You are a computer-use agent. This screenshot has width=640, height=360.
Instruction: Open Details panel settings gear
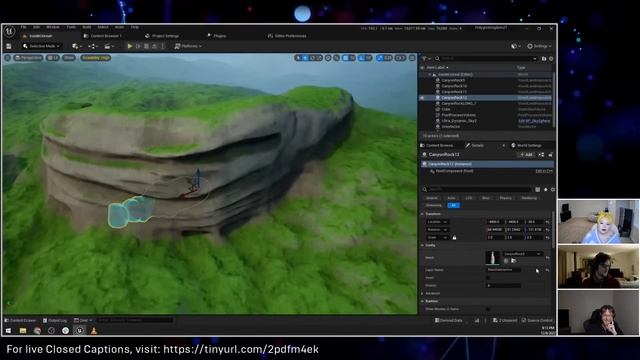553,189
